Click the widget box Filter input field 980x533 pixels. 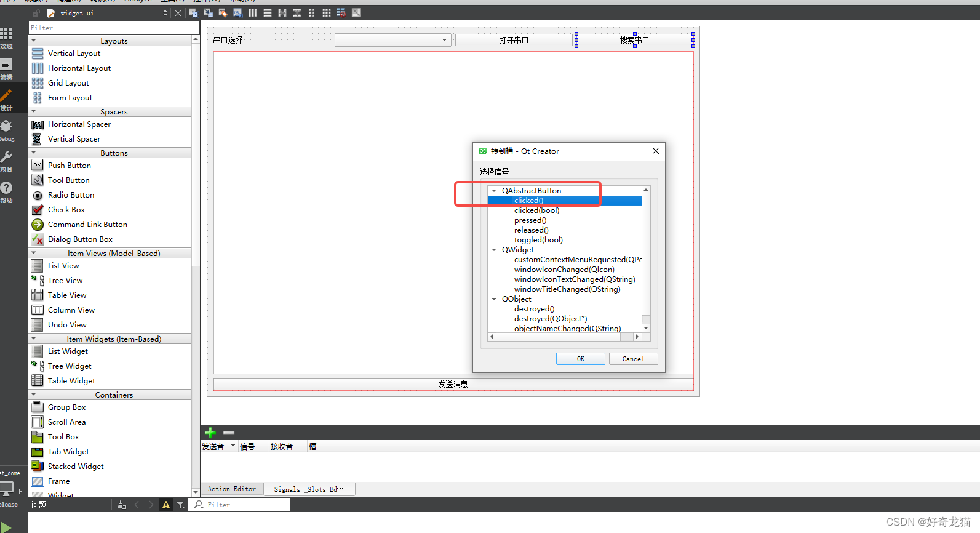tap(114, 28)
